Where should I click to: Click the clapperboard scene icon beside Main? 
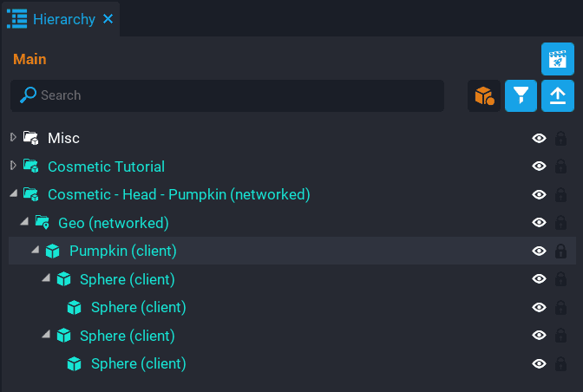pyautogui.click(x=558, y=59)
